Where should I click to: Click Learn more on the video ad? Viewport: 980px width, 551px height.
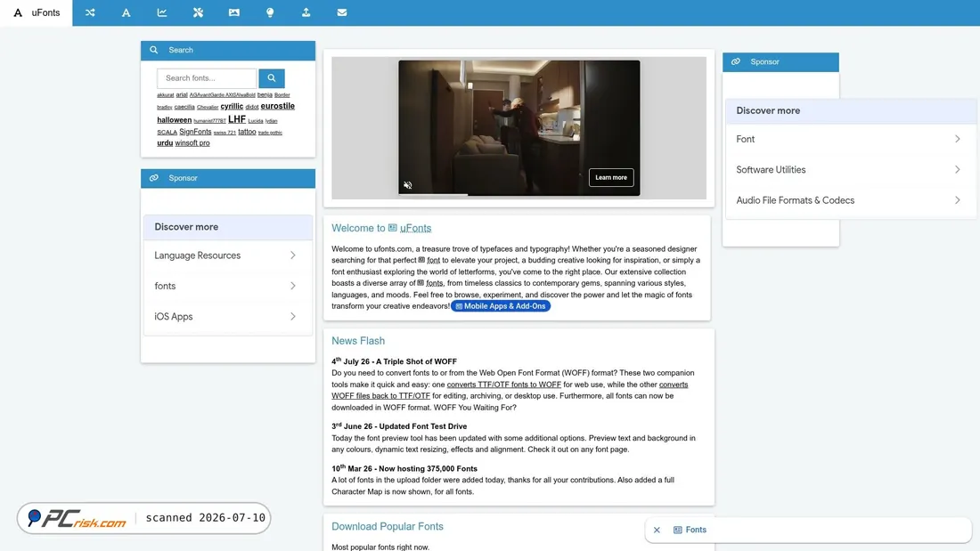(x=611, y=177)
